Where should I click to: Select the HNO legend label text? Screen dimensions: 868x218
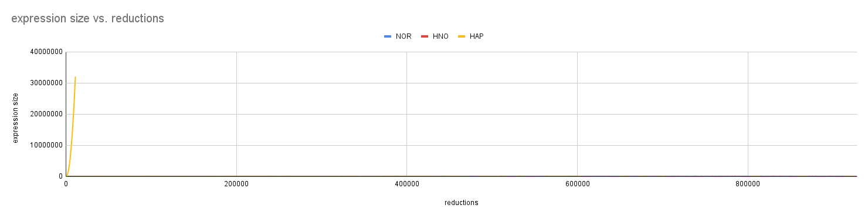tap(440, 36)
